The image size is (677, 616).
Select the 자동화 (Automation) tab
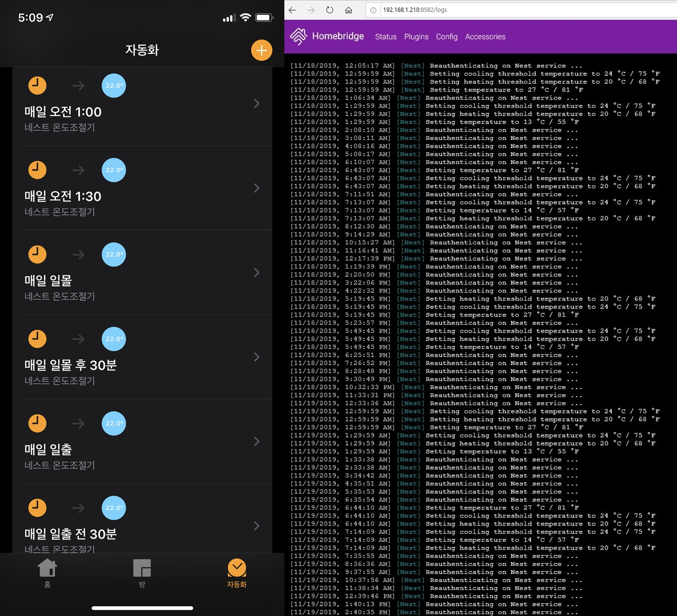point(237,573)
